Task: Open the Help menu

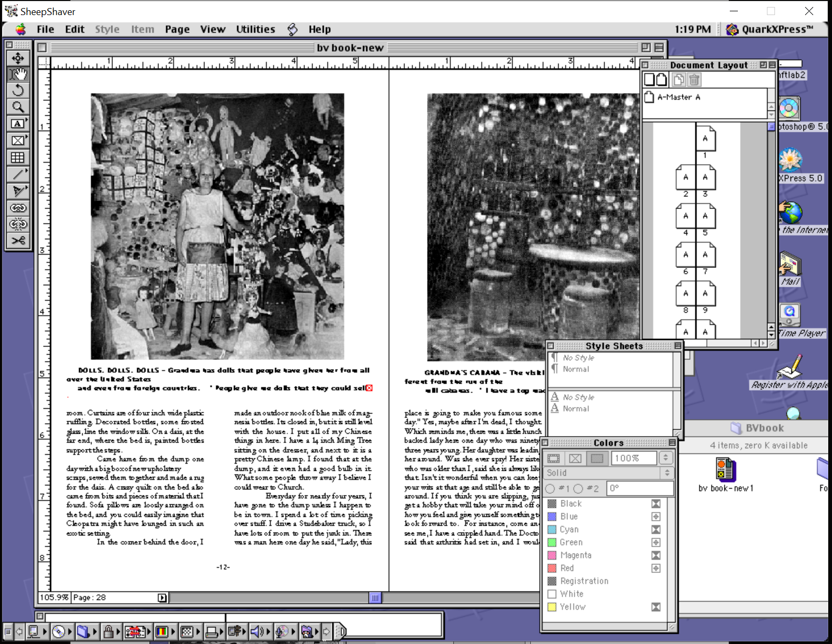Action: click(x=319, y=30)
